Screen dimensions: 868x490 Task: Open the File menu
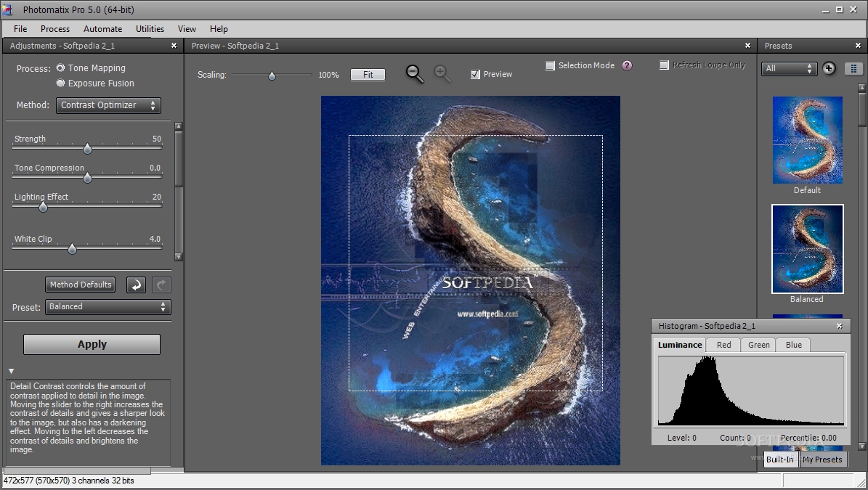pos(20,29)
